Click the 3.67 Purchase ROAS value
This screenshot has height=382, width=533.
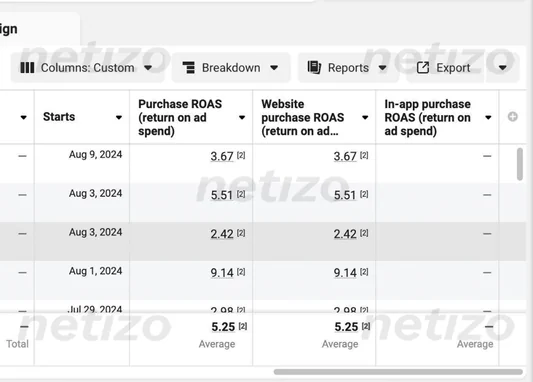coord(222,156)
